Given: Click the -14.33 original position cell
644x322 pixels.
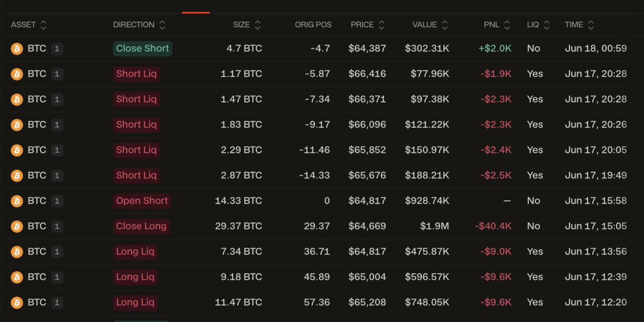Looking at the screenshot, I should [x=314, y=176].
